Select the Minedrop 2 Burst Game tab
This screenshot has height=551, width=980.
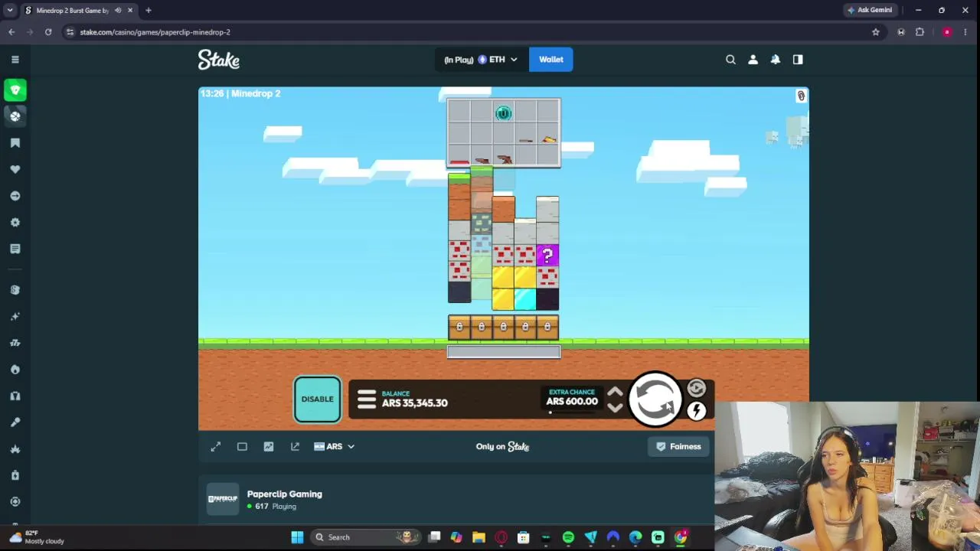[x=73, y=10]
